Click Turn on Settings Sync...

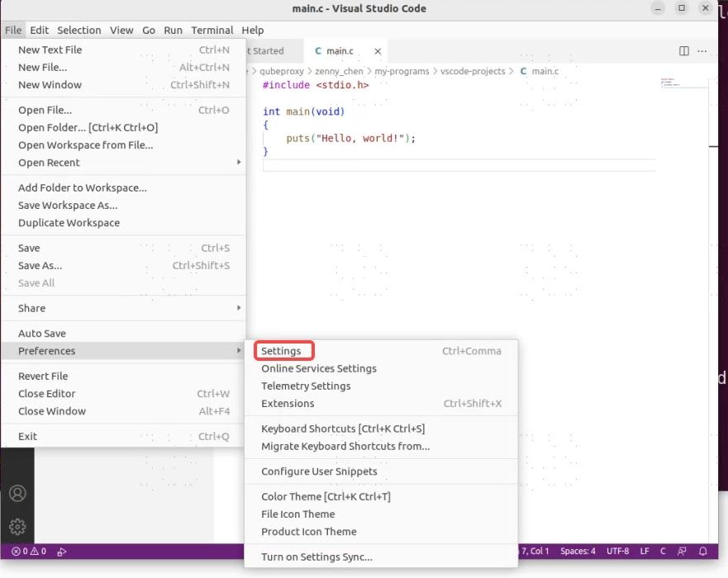point(381,557)
